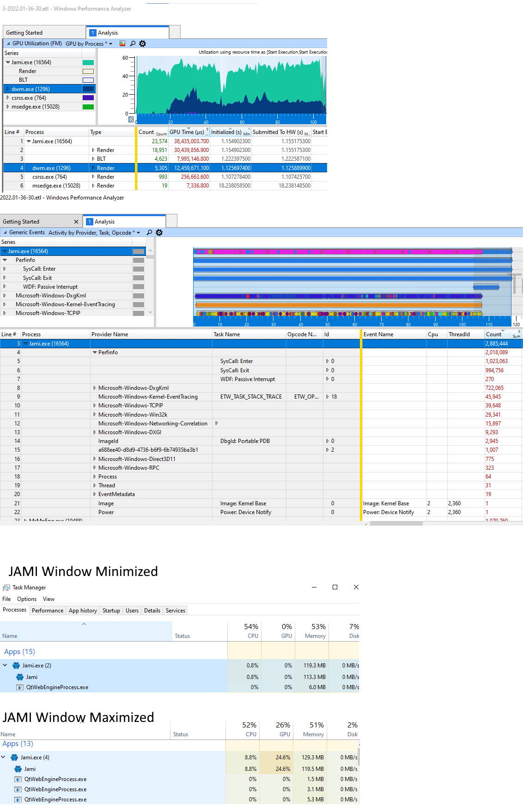Image resolution: width=523 pixels, height=812 pixels.
Task: Select BLT series under Jami.exe
Action: tap(23, 80)
